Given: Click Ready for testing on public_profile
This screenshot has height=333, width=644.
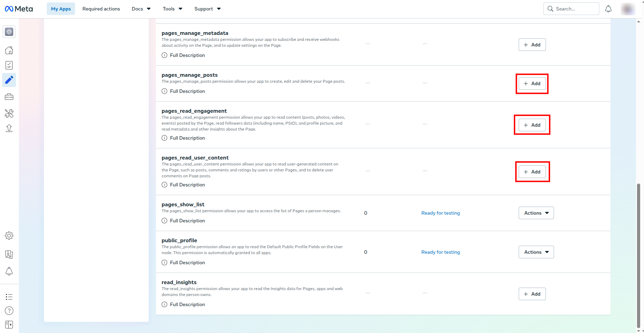Looking at the screenshot, I should pos(441,252).
